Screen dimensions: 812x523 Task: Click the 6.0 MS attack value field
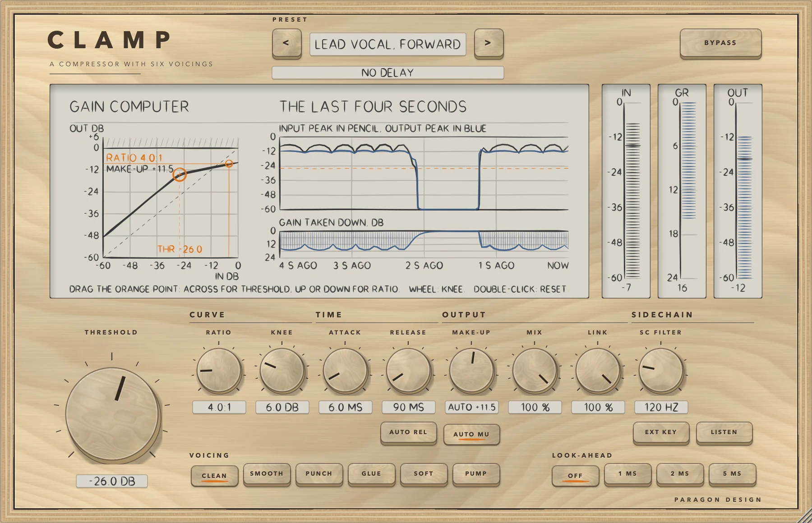[346, 407]
